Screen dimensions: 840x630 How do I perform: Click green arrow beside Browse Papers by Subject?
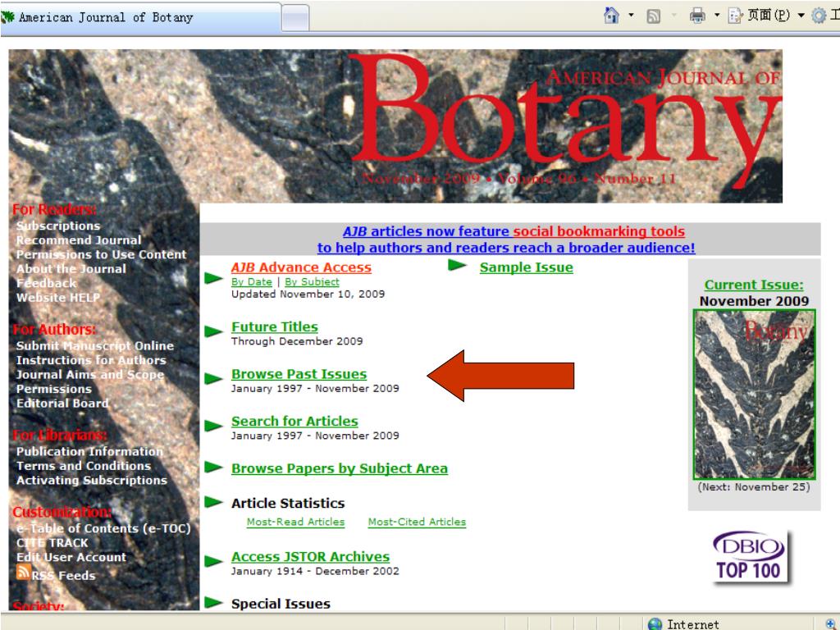point(213,467)
